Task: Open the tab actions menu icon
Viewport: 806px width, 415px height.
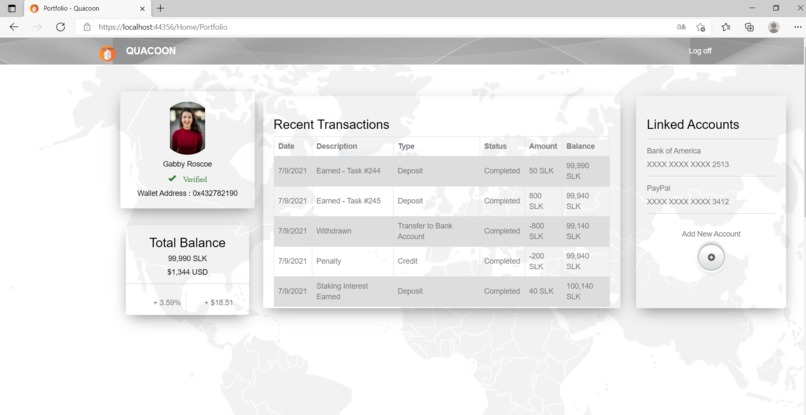Action: pos(12,8)
